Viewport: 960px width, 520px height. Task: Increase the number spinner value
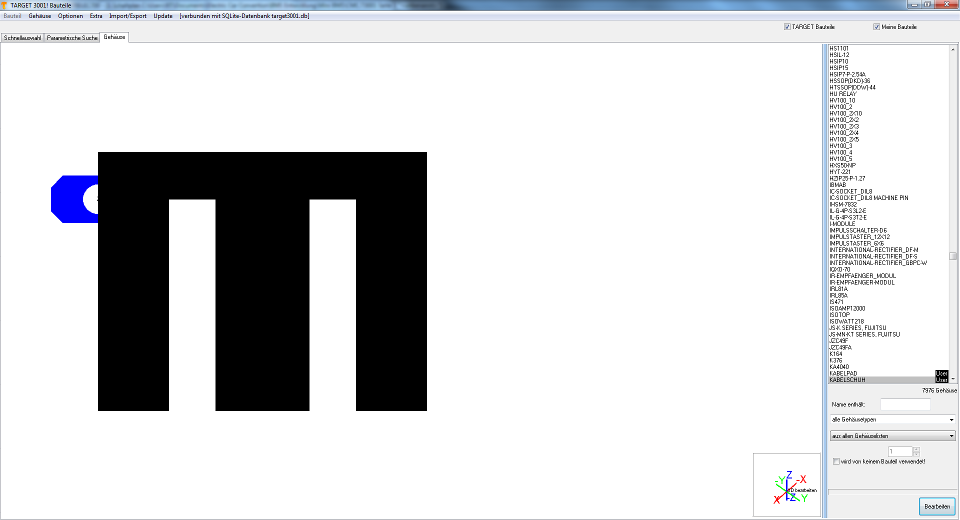916,449
